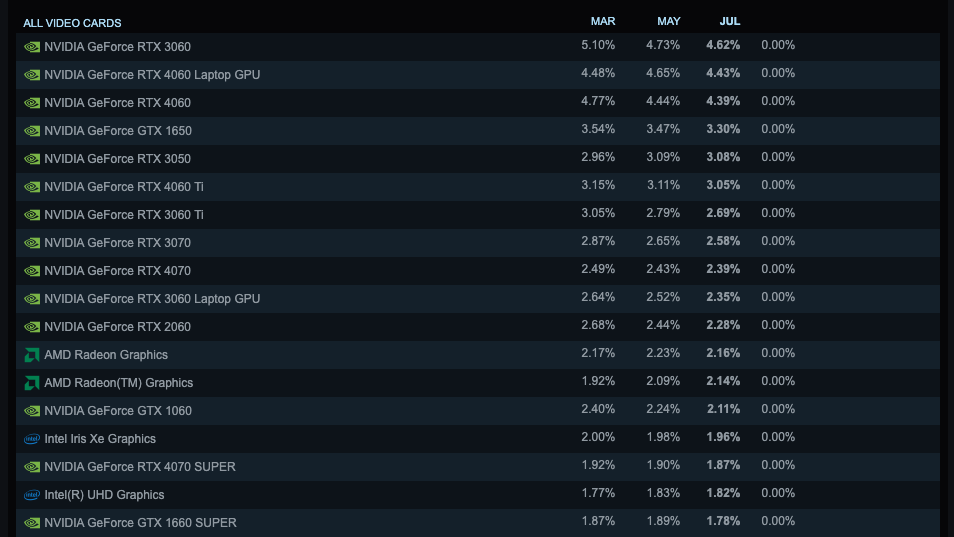
Task: Click Intel logo next to Intel(R) UHD Graphics
Action: click(x=32, y=495)
